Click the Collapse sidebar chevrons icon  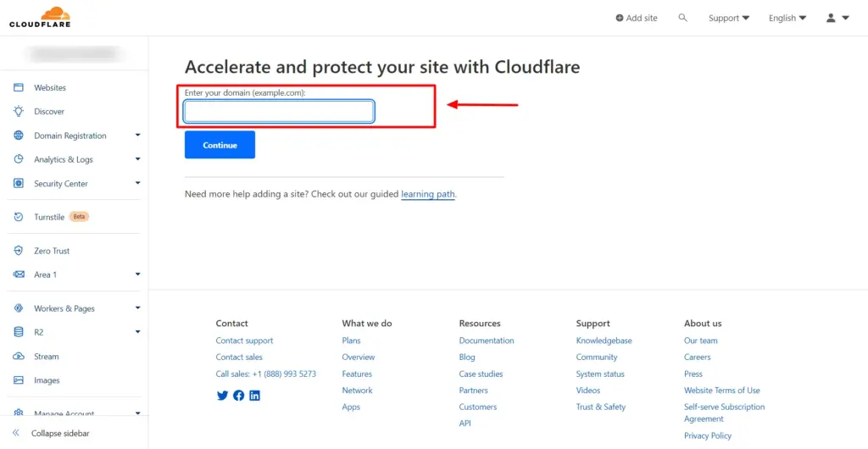click(16, 433)
